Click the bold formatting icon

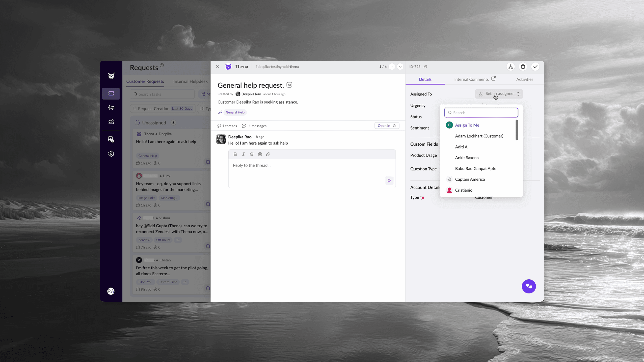[235, 154]
